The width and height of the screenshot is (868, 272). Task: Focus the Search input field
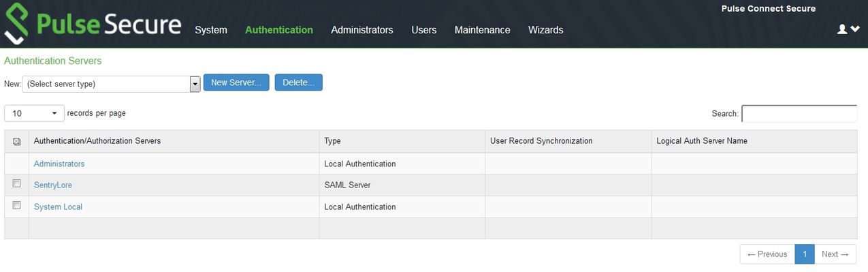coord(799,114)
